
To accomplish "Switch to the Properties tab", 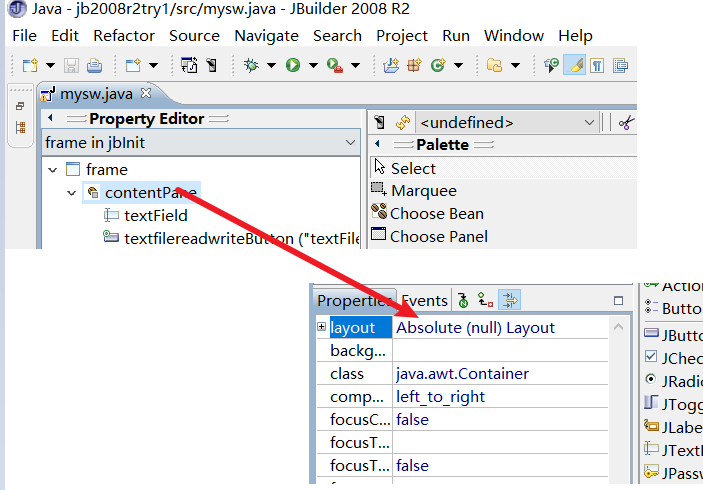I will pos(355,300).
